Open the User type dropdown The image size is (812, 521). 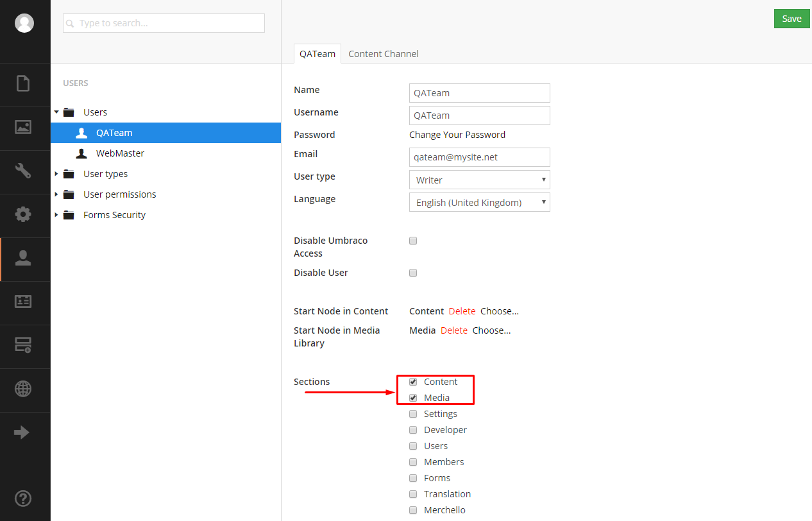(x=479, y=180)
